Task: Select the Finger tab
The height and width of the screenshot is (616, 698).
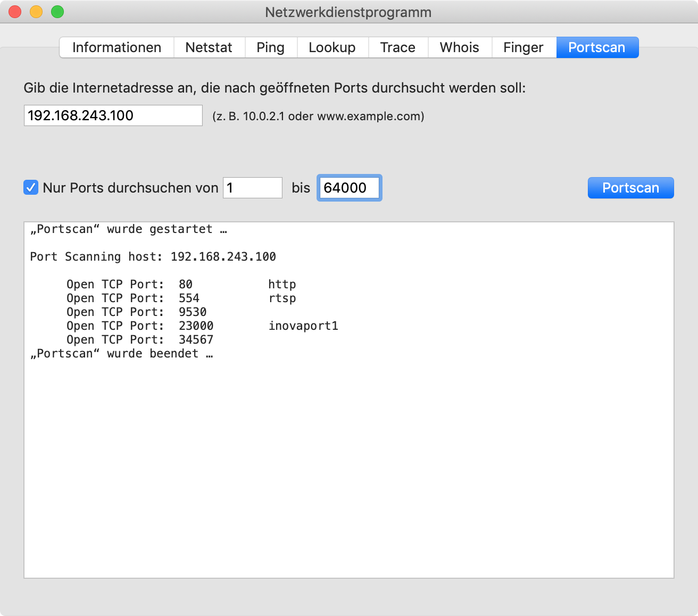Action: tap(524, 47)
